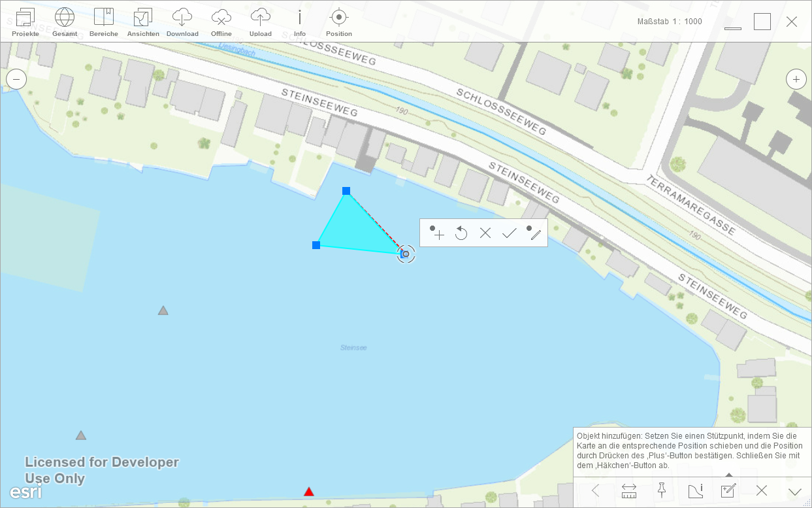Screen dimensions: 812x508
Task: Open the Ansichten views menu
Action: tap(143, 22)
